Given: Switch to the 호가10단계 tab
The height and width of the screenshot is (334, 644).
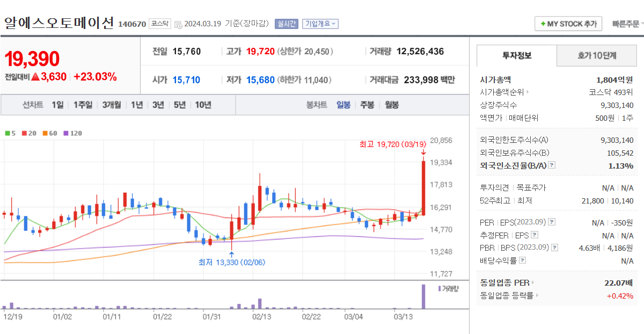Looking at the screenshot, I should (x=597, y=55).
